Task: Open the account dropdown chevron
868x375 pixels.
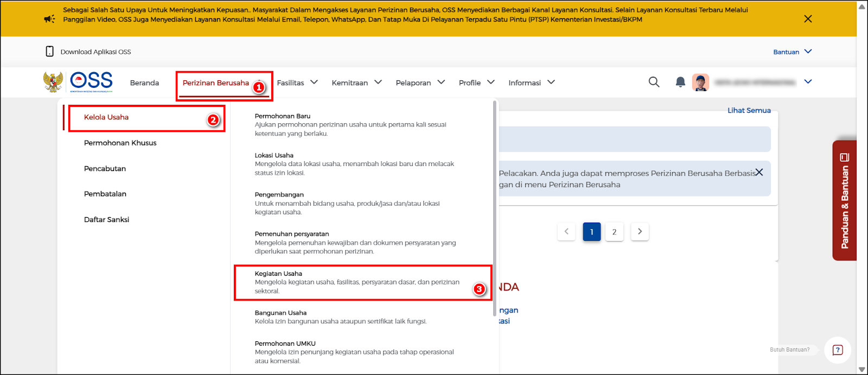Action: pos(808,82)
